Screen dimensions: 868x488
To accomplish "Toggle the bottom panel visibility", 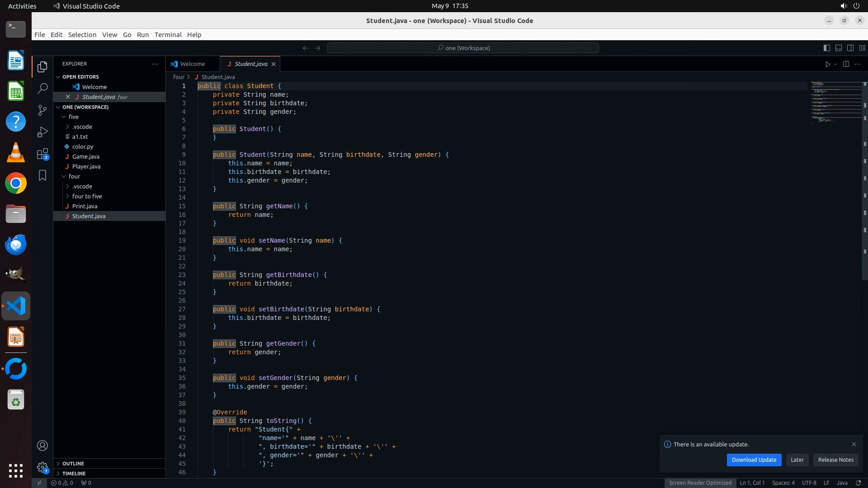I will point(838,48).
